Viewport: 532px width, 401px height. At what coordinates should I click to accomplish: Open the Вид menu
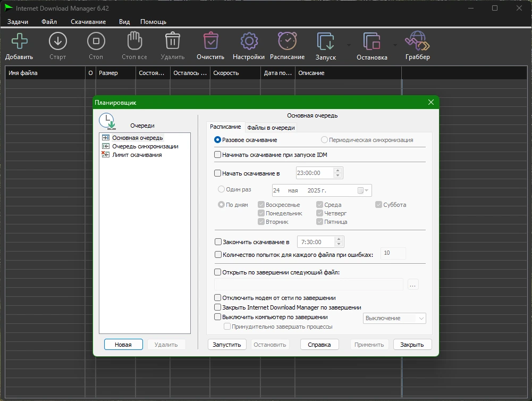(x=124, y=22)
